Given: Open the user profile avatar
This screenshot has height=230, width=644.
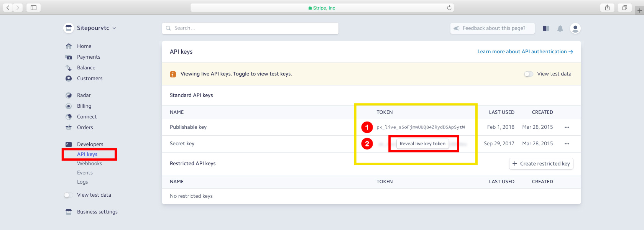Looking at the screenshot, I should coord(575,28).
